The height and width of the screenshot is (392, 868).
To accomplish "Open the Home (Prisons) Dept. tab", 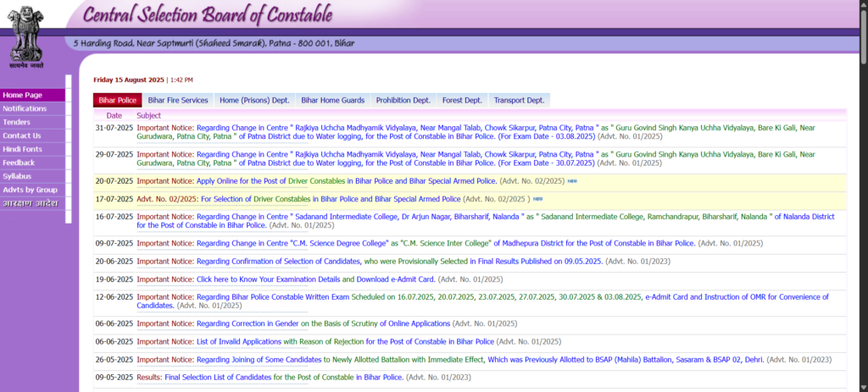I will 254,100.
